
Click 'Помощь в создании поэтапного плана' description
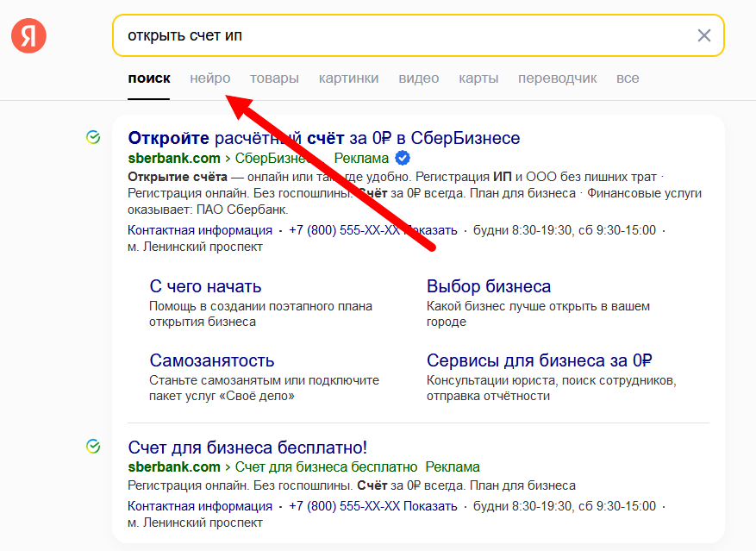tap(261, 306)
